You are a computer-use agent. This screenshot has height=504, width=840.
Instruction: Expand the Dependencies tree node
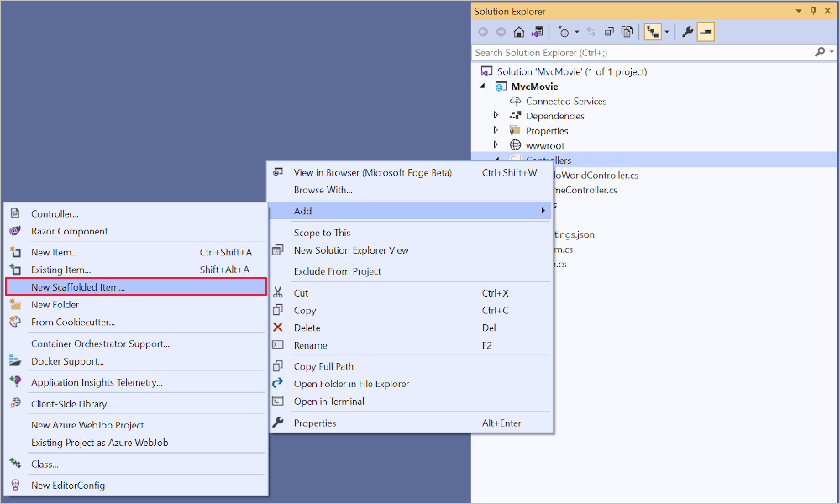[496, 116]
